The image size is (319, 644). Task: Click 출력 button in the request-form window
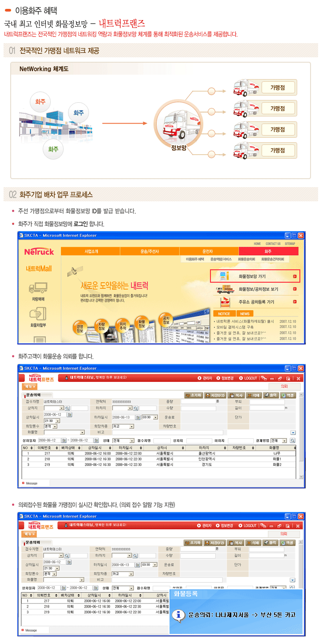tap(271, 395)
